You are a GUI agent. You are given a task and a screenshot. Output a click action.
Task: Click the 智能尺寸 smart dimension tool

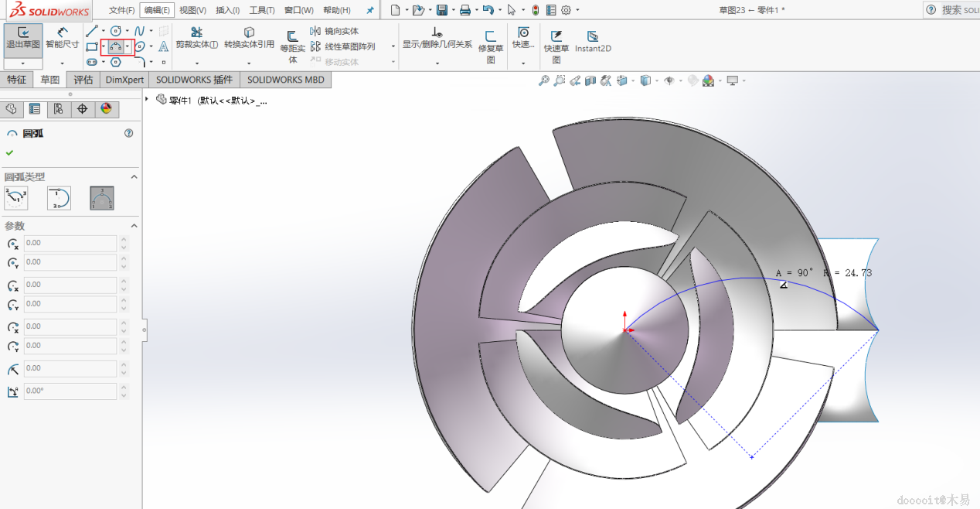(62, 37)
